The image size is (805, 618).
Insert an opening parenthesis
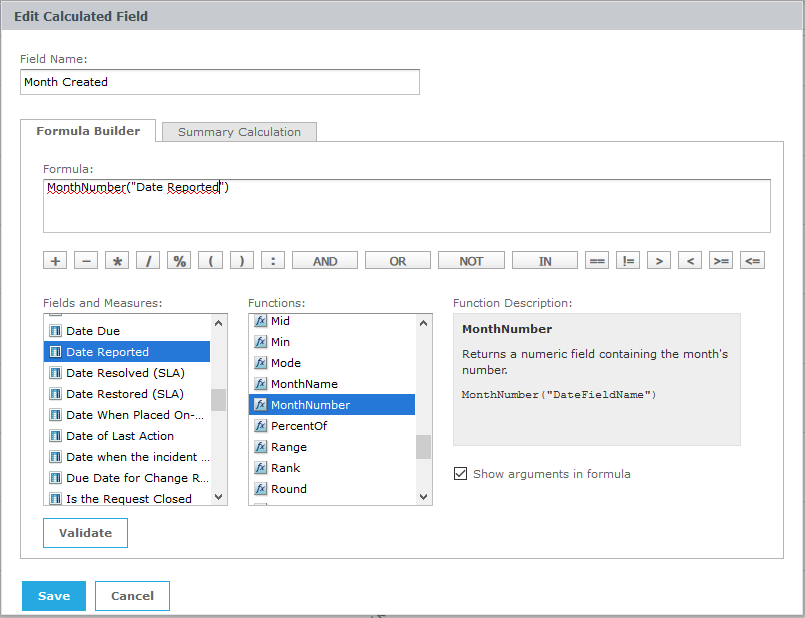coord(210,261)
